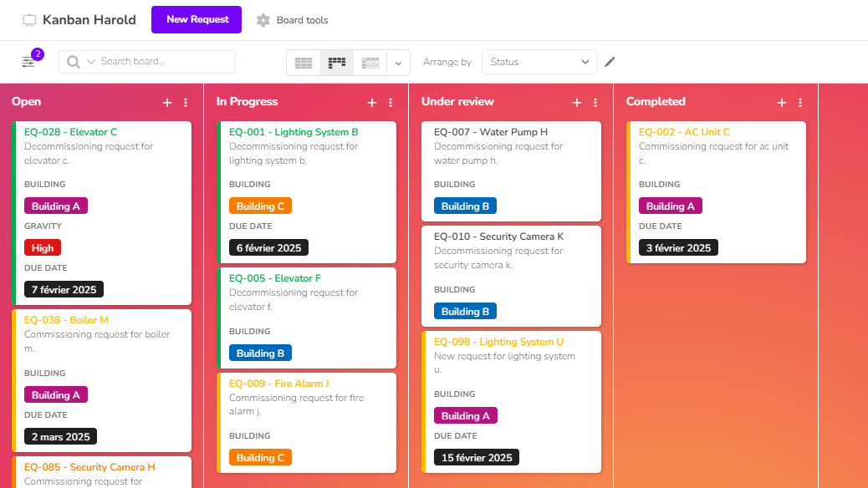Add a card to the Completed column

782,102
